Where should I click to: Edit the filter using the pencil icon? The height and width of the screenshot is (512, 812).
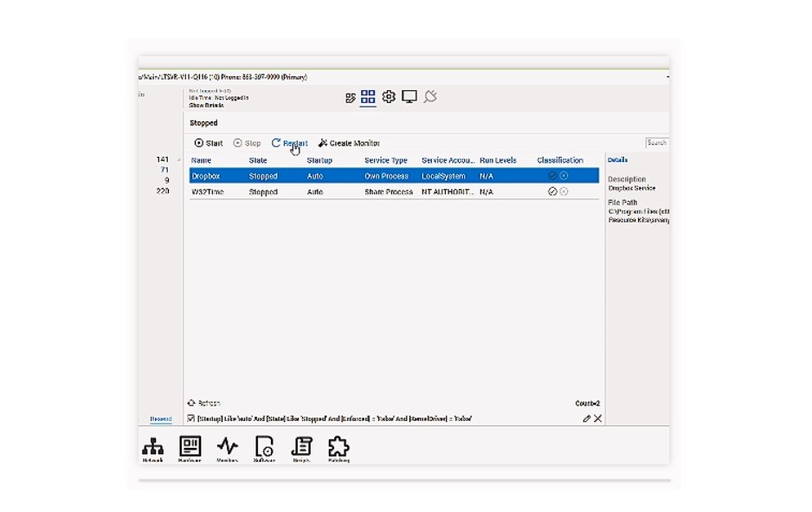[x=586, y=418]
